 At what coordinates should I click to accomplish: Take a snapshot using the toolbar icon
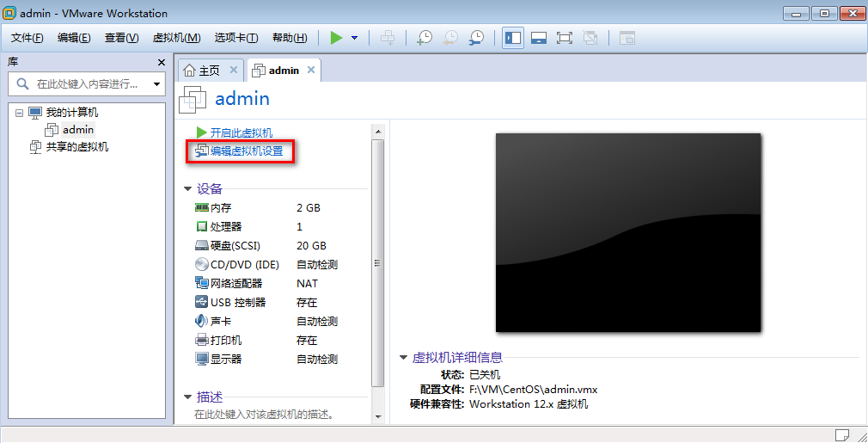[x=425, y=38]
